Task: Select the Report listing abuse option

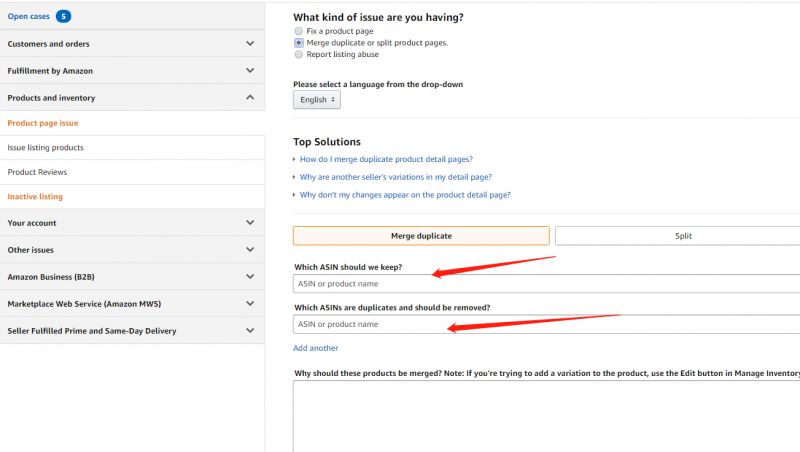Action: [x=298, y=54]
